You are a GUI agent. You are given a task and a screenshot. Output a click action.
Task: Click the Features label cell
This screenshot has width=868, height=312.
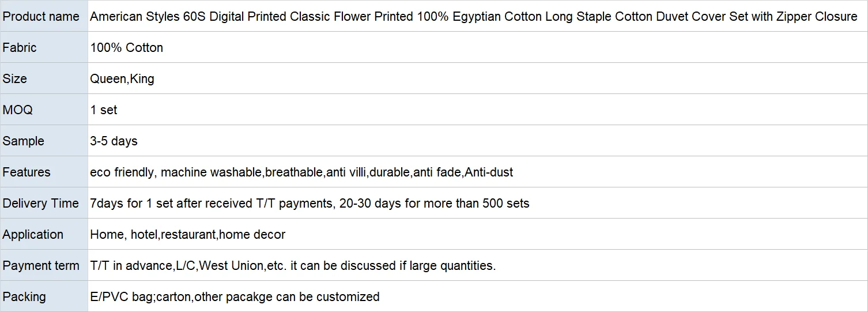[27, 172]
